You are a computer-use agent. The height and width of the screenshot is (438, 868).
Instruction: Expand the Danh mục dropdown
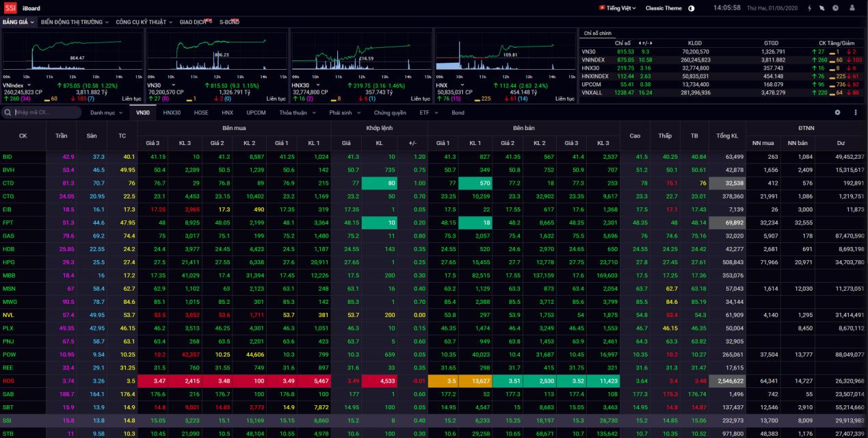[x=106, y=112]
